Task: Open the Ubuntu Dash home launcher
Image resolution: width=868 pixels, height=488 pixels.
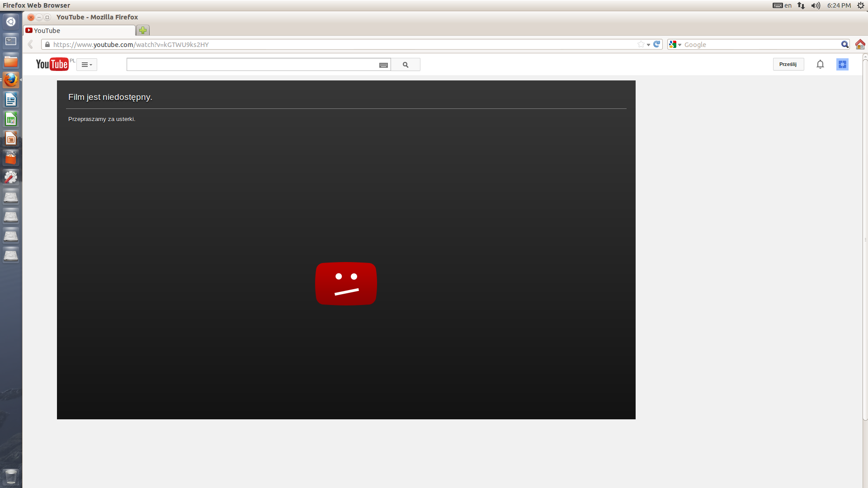Action: point(11,22)
